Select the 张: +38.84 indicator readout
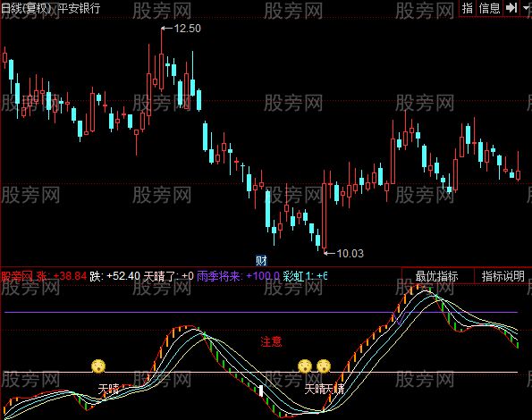This screenshot has width=532, height=420. point(62,276)
